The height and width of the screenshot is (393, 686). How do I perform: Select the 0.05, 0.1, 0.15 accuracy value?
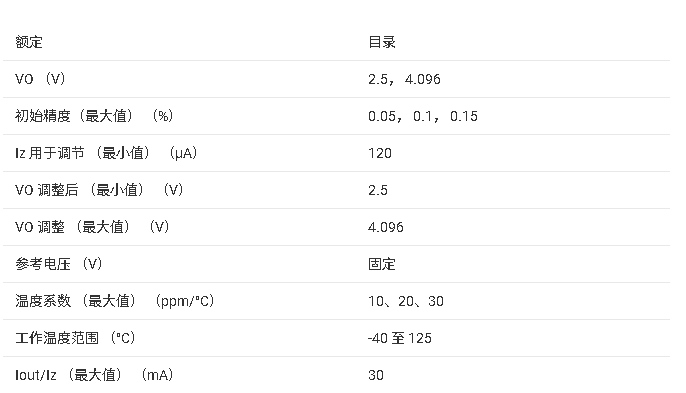423,116
